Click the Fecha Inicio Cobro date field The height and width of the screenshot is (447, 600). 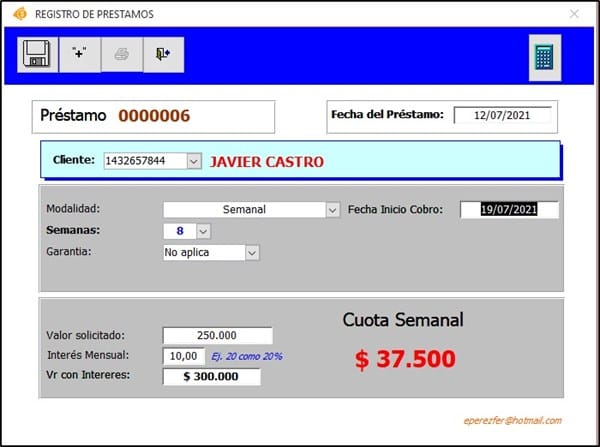click(x=509, y=209)
